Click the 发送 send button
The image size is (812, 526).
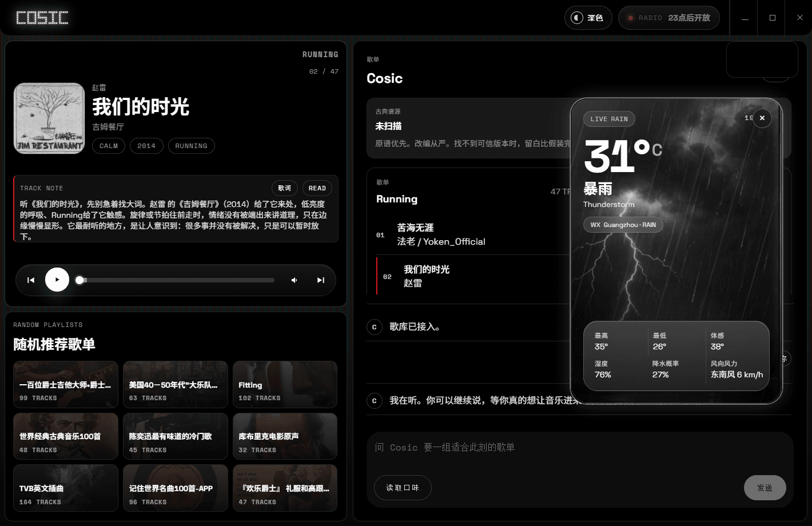765,488
